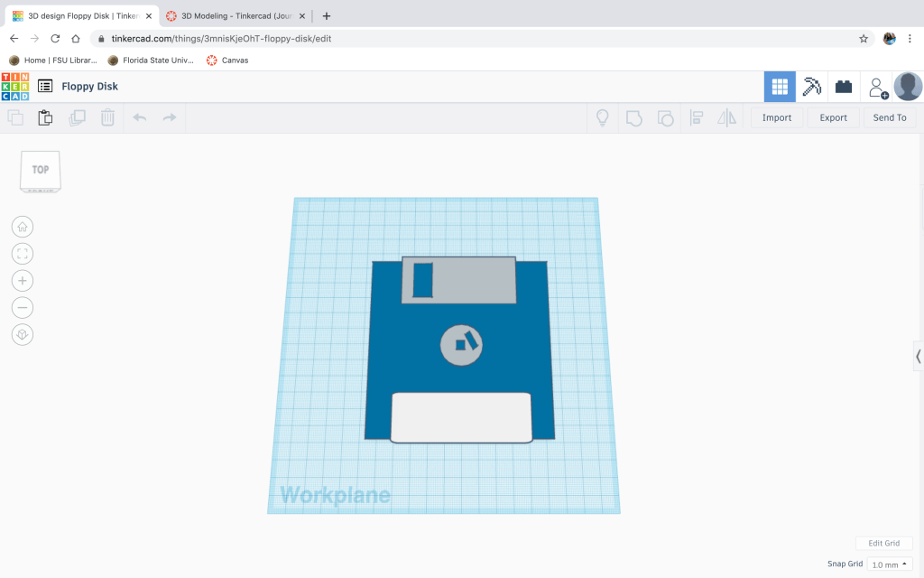
Task: Toggle the 3D design grid view button
Action: [780, 87]
